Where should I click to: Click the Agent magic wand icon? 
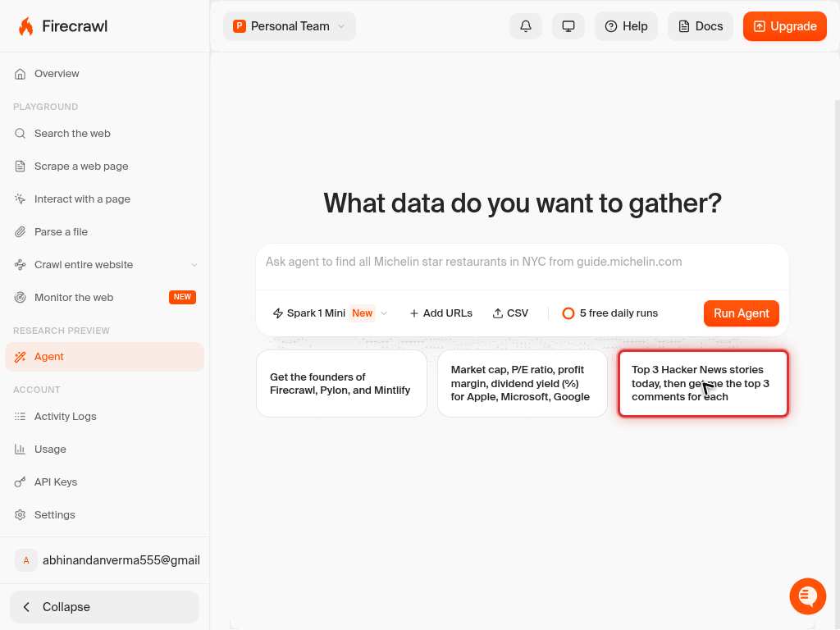click(x=20, y=357)
